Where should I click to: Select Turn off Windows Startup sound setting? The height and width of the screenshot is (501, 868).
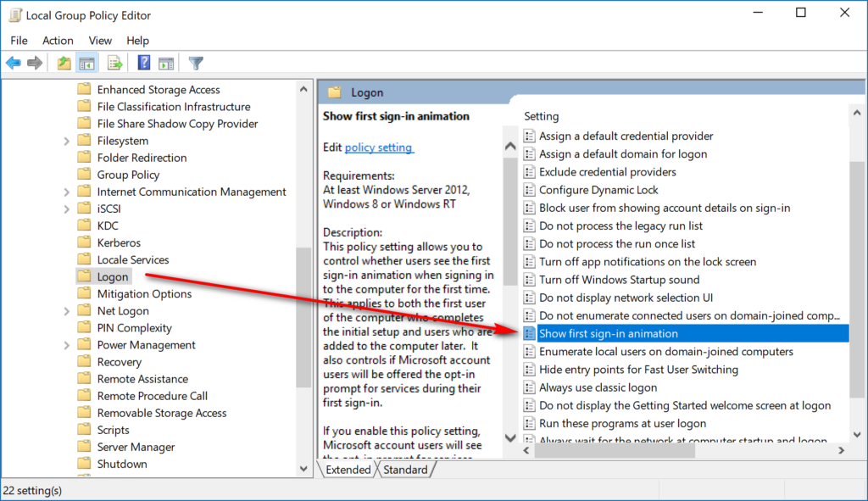pyautogui.click(x=619, y=280)
